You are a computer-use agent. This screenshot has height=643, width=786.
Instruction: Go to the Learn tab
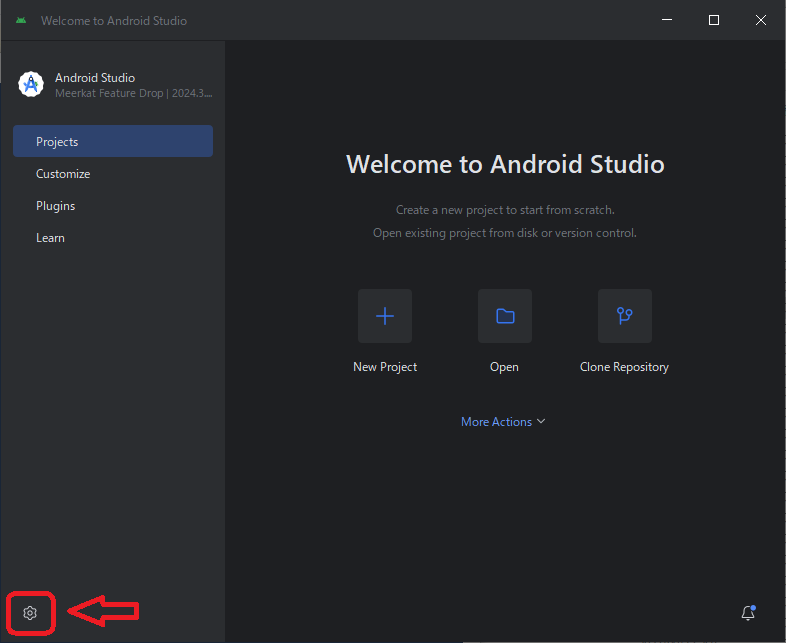[x=113, y=238]
